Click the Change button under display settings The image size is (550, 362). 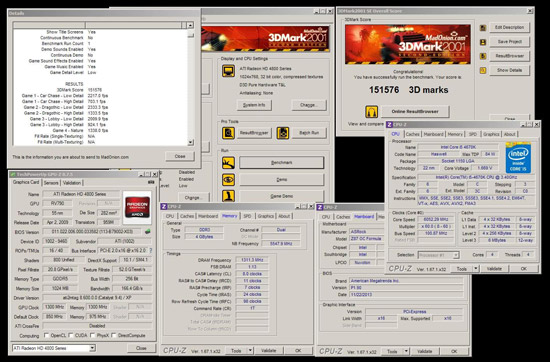tap(309, 105)
